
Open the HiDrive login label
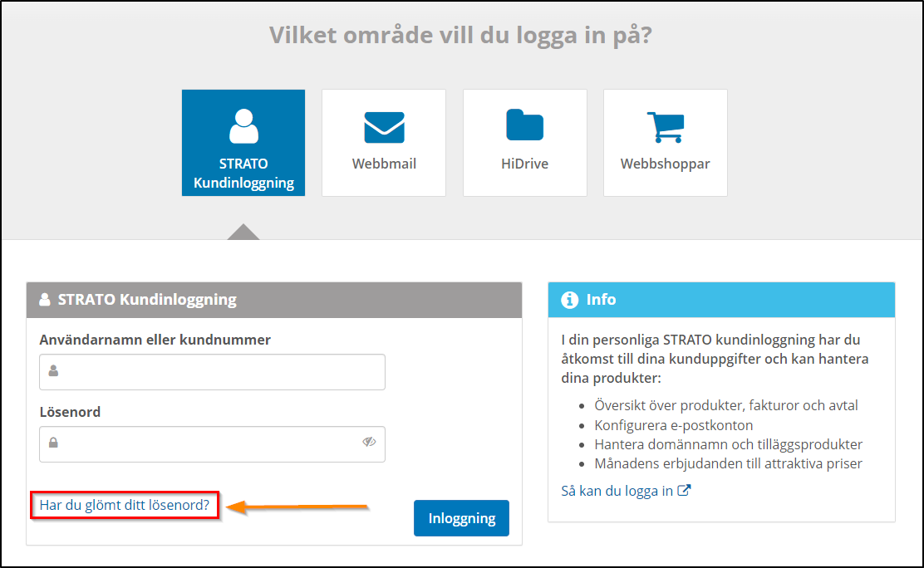(525, 164)
